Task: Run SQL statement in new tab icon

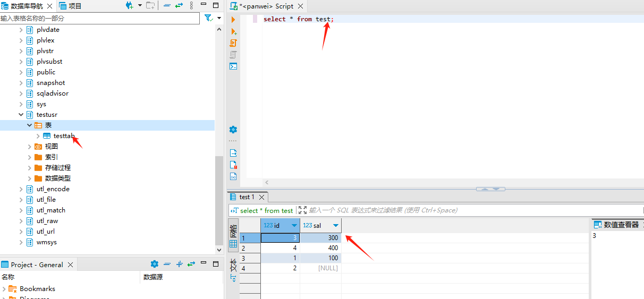Action: tap(233, 31)
